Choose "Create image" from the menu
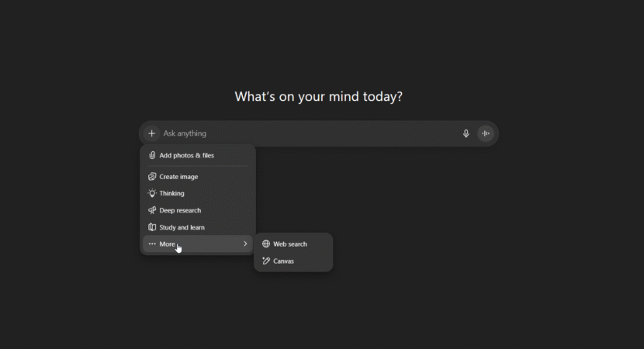 click(x=178, y=177)
